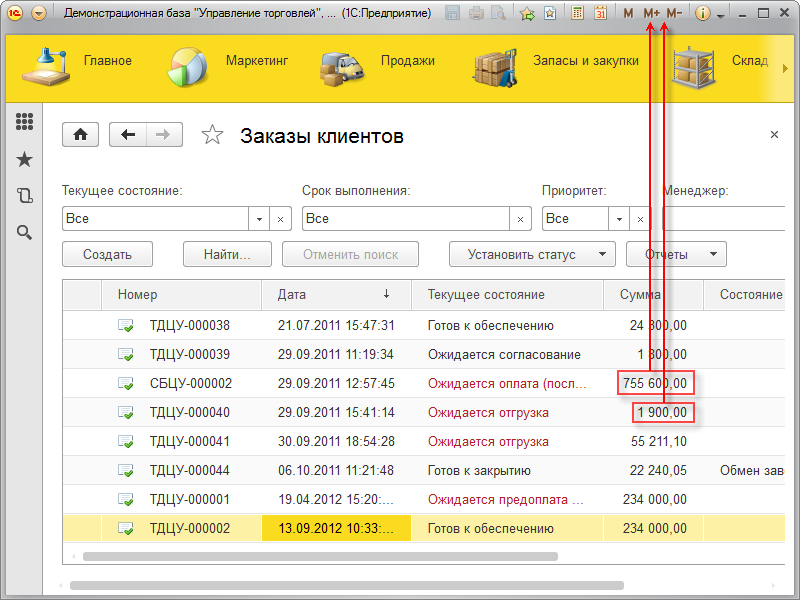Click the Найти... button

click(x=226, y=253)
